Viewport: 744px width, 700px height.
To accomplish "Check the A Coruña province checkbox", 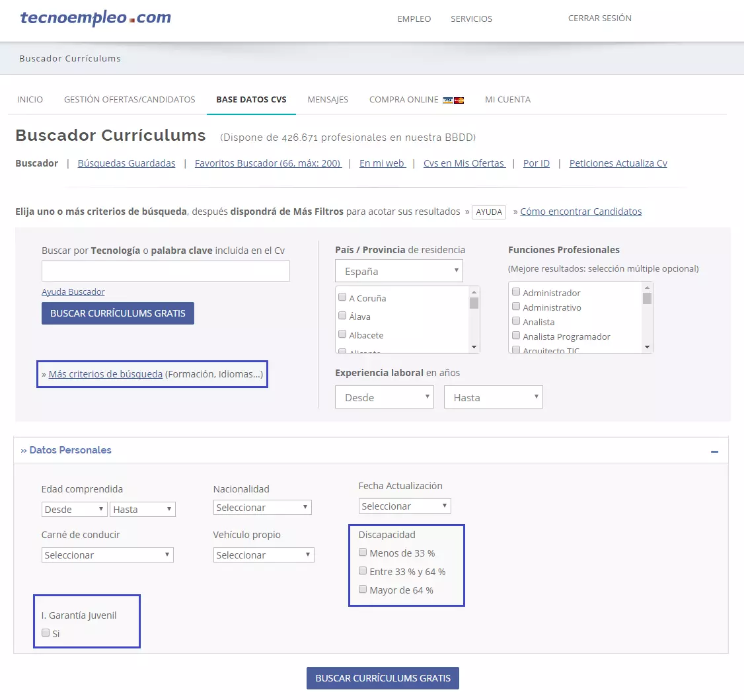I will coord(342,297).
